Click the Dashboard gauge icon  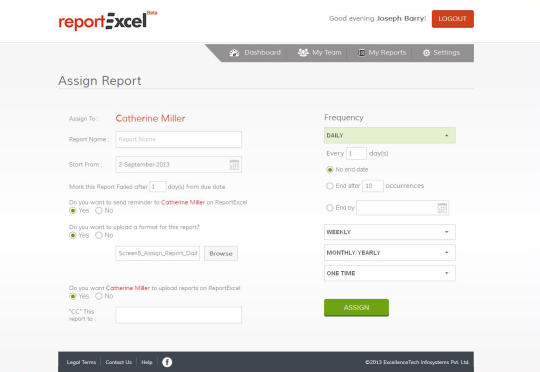pyautogui.click(x=234, y=53)
